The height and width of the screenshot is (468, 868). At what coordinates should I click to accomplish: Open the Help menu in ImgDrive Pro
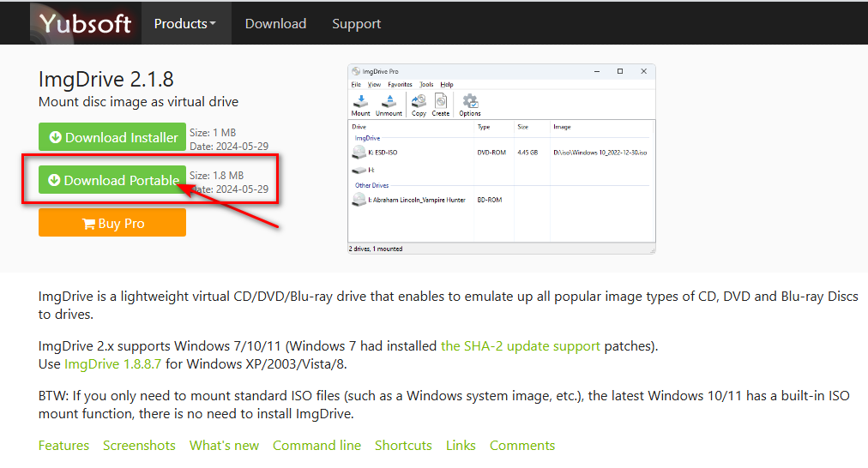pos(447,85)
